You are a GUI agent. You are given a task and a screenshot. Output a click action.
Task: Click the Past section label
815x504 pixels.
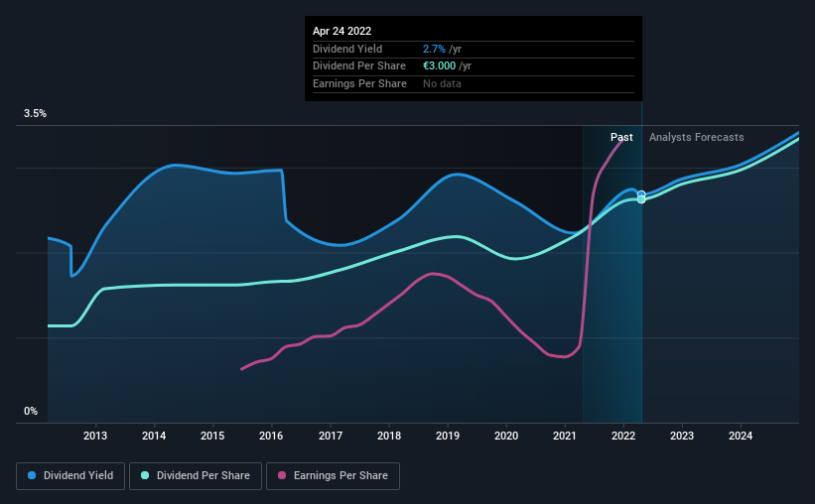pyautogui.click(x=621, y=137)
